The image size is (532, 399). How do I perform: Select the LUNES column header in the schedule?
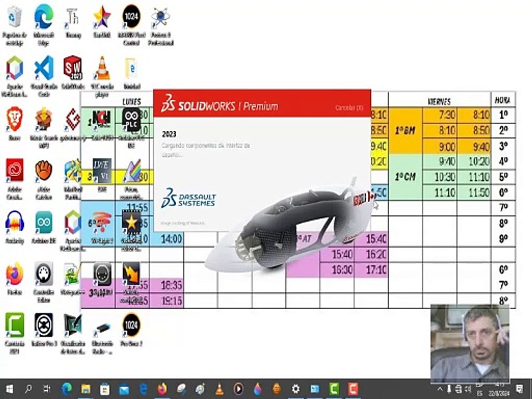point(132,101)
